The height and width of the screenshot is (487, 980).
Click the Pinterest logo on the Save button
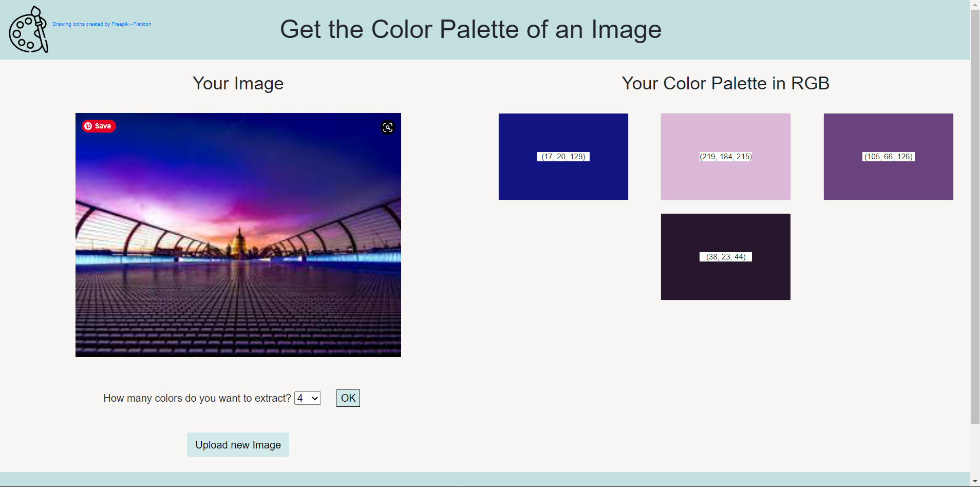click(88, 126)
